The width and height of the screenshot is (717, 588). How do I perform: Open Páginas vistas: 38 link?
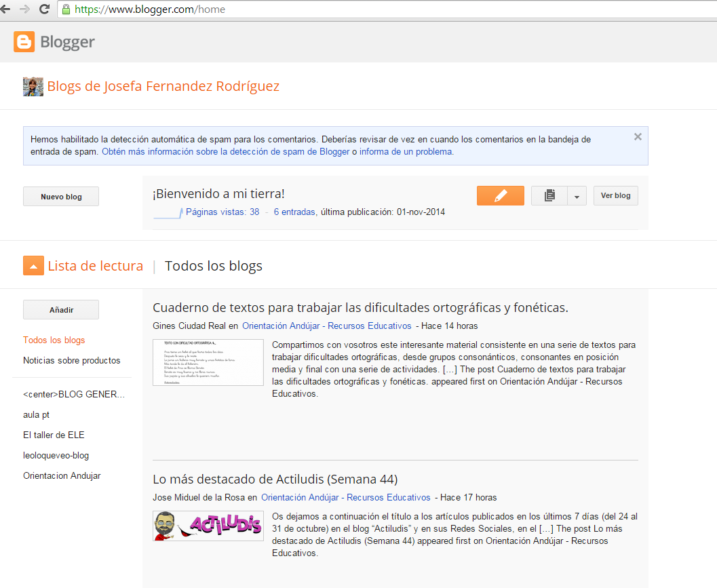point(222,212)
